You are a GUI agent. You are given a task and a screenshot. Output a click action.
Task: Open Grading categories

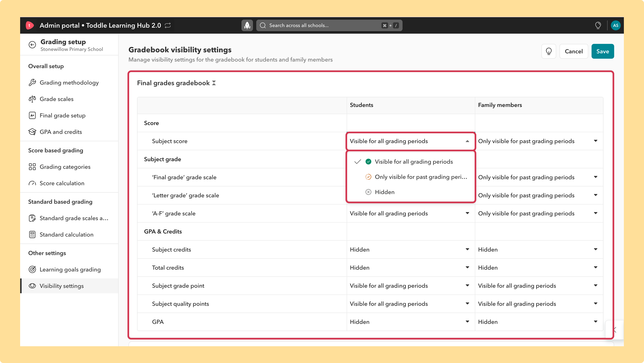point(69,167)
